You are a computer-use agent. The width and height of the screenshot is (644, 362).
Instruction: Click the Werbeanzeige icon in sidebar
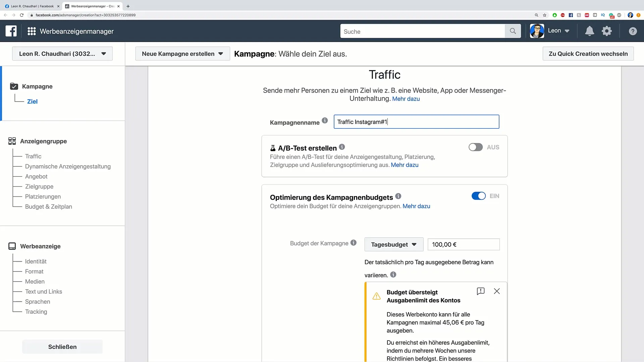tap(12, 246)
